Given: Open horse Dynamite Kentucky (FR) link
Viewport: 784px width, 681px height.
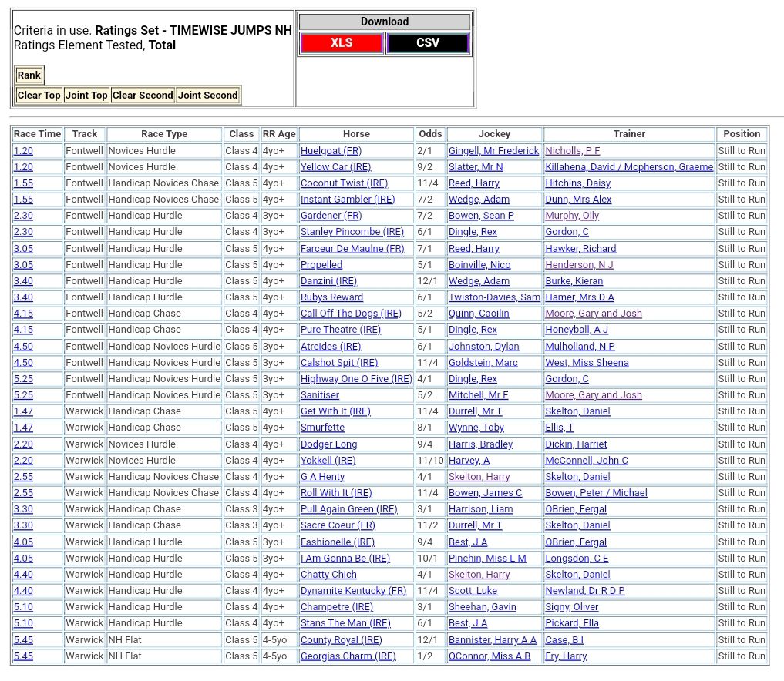Looking at the screenshot, I should 353,591.
